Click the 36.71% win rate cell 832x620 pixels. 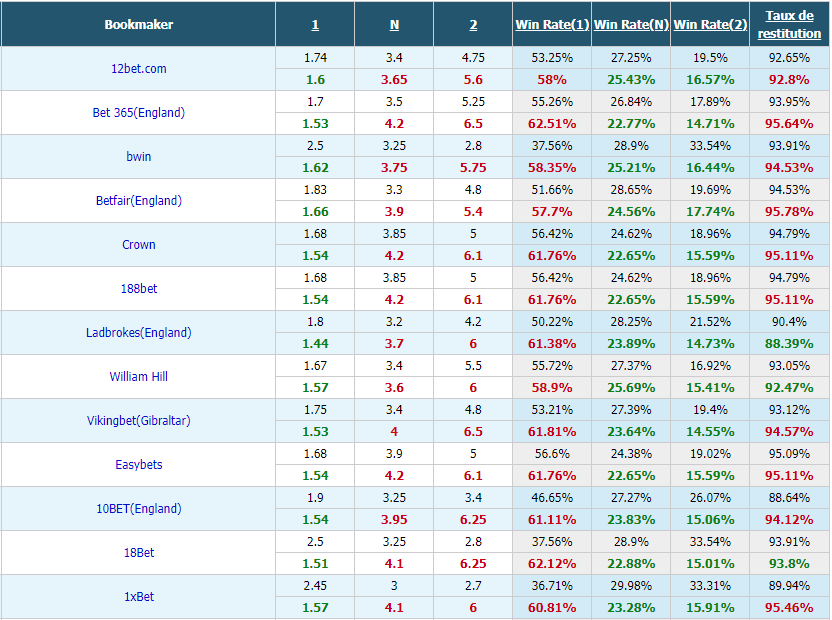552,586
